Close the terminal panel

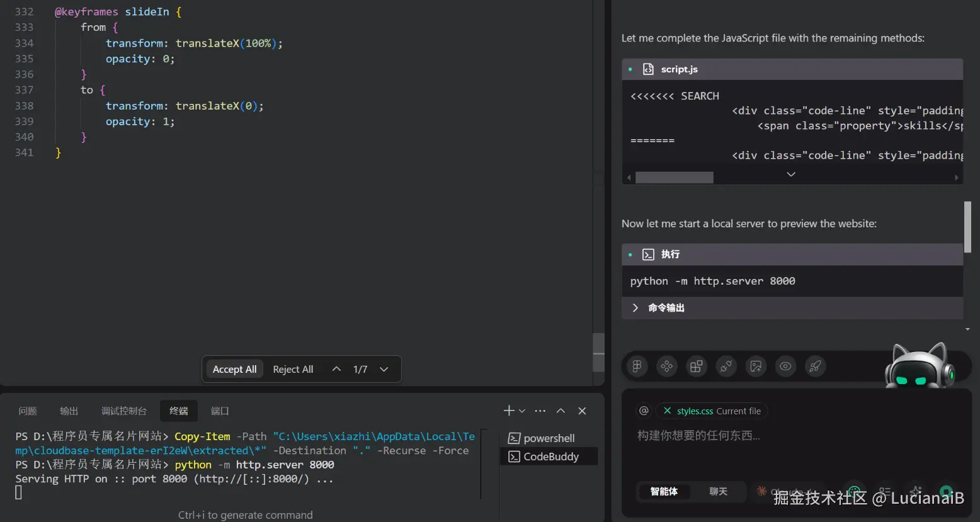(x=582, y=411)
